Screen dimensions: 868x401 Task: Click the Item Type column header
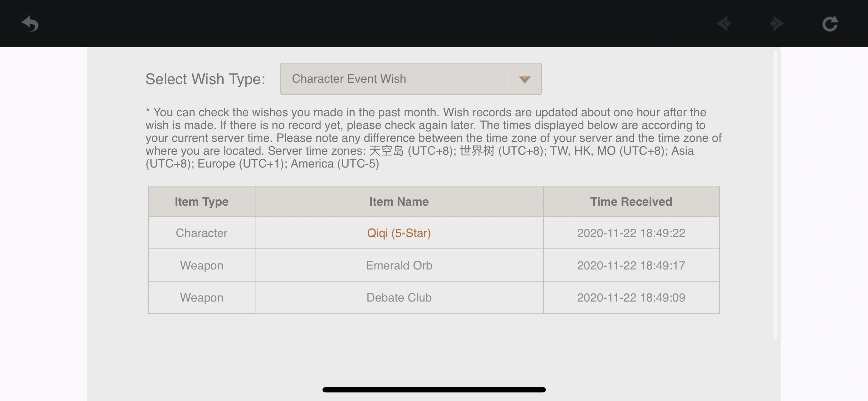(x=201, y=202)
